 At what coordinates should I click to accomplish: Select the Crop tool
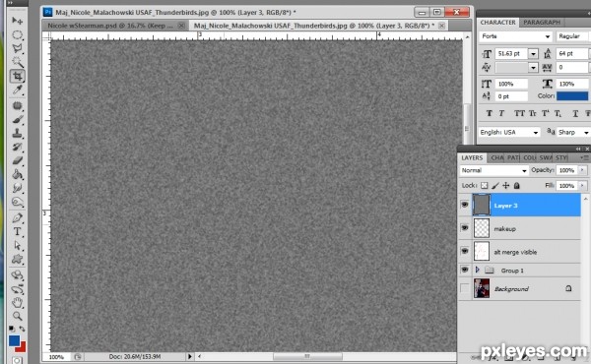point(17,76)
